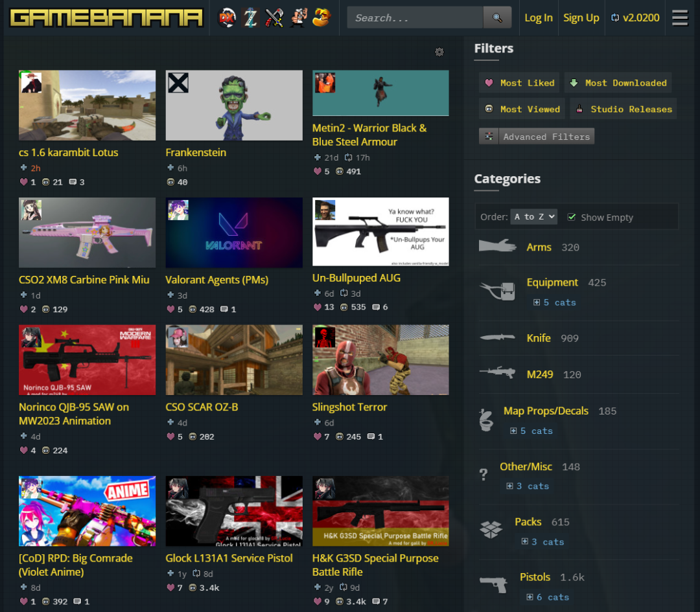Image resolution: width=700 pixels, height=612 pixels.
Task: Click the Map Props/Decals category icon
Action: [485, 420]
